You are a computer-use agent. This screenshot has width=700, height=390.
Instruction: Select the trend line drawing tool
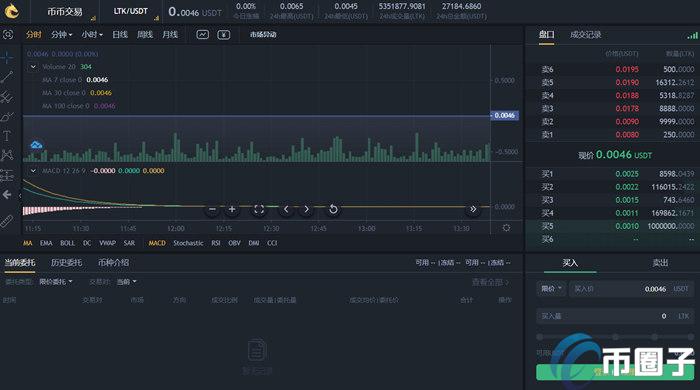click(7, 77)
